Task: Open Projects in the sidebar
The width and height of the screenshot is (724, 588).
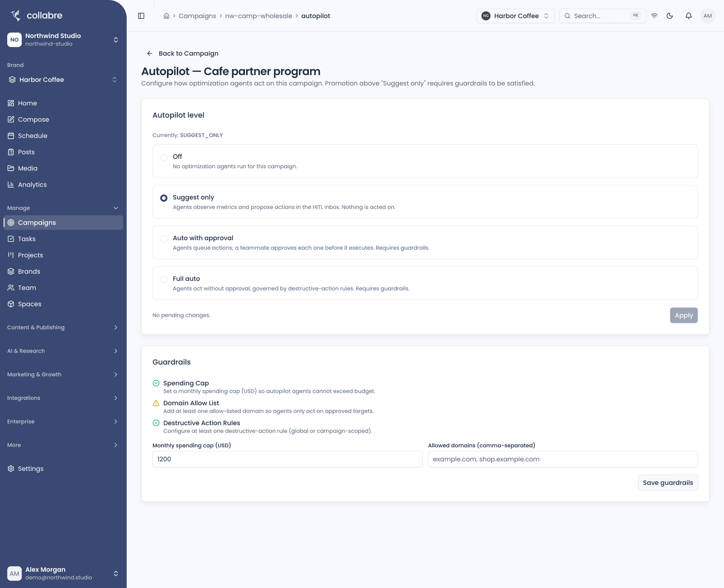Action: pyautogui.click(x=63, y=255)
